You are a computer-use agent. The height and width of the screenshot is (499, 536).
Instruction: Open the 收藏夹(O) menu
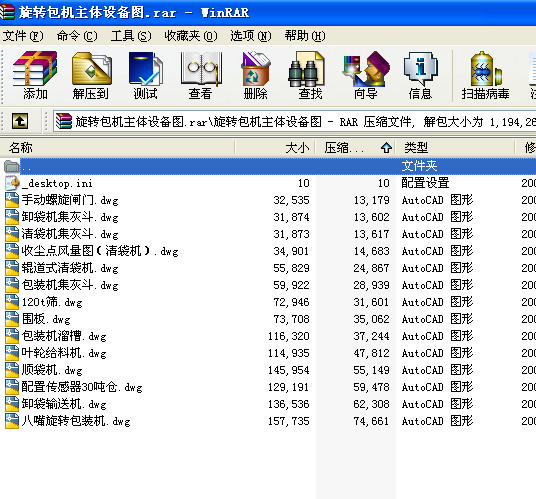click(x=191, y=36)
